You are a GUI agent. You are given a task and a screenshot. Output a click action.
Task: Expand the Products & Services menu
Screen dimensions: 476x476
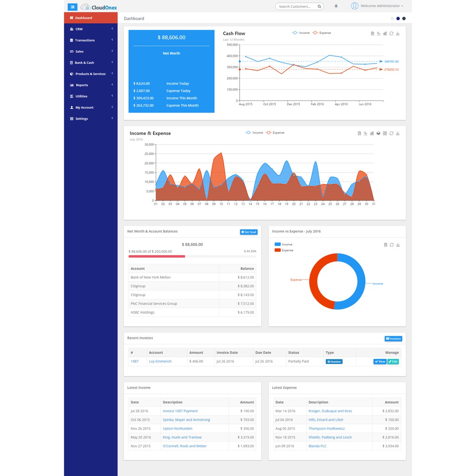[x=91, y=74]
